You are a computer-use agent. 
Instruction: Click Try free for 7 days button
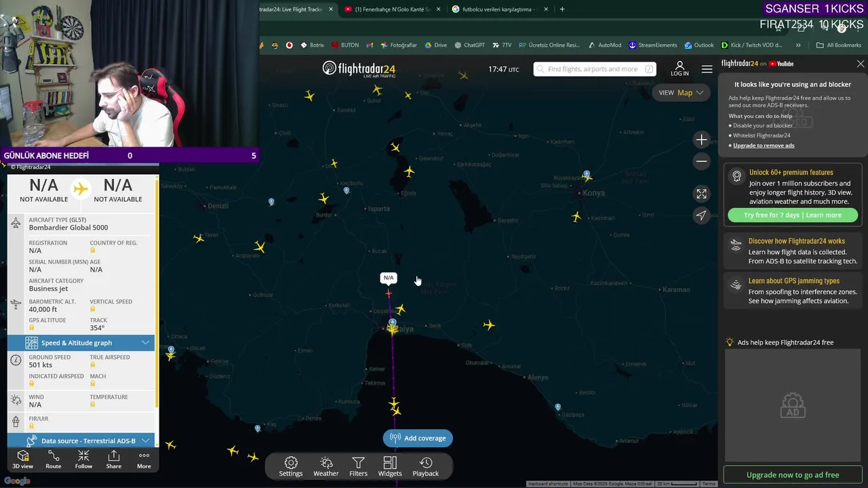[x=792, y=215]
